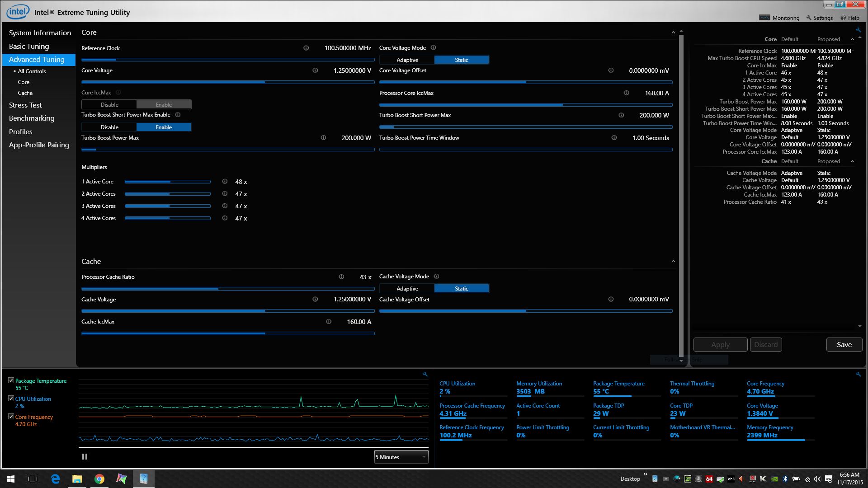
Task: Click wrench icon atop the proposed settings panel
Action: tap(858, 30)
